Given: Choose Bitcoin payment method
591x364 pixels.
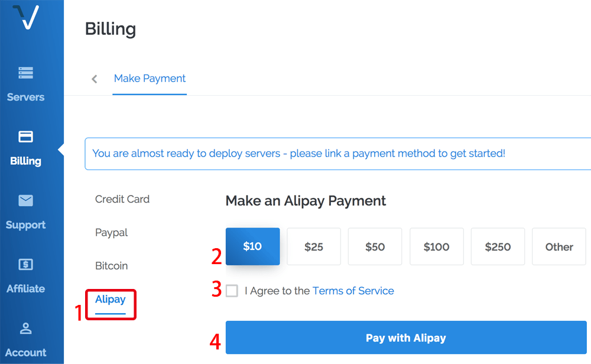Looking at the screenshot, I should pos(112,266).
